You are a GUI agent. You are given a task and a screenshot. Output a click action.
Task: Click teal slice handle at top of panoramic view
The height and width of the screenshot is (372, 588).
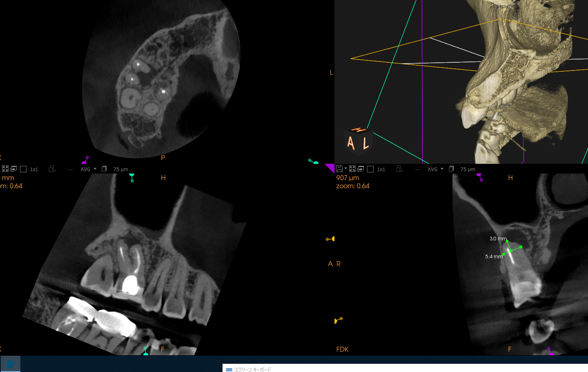click(132, 178)
